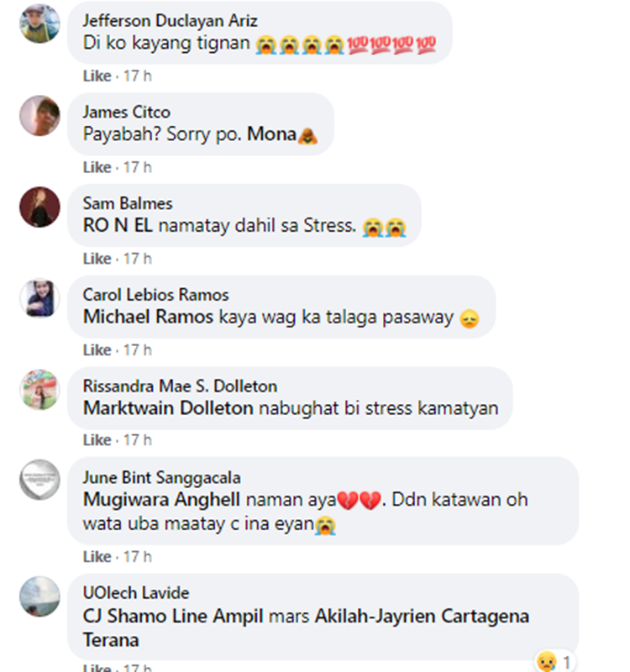Open Sam Balmes' name link

pyautogui.click(x=128, y=203)
